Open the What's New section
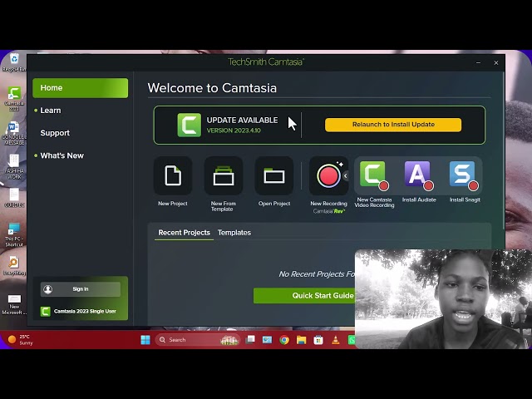Image resolution: width=532 pixels, height=399 pixels. 62,155
